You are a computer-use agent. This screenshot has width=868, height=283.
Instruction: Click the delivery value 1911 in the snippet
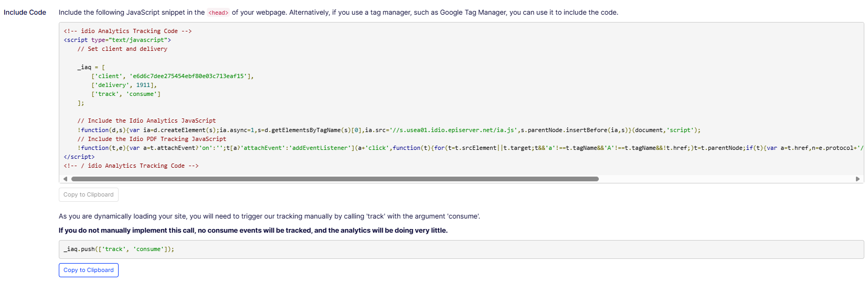143,85
